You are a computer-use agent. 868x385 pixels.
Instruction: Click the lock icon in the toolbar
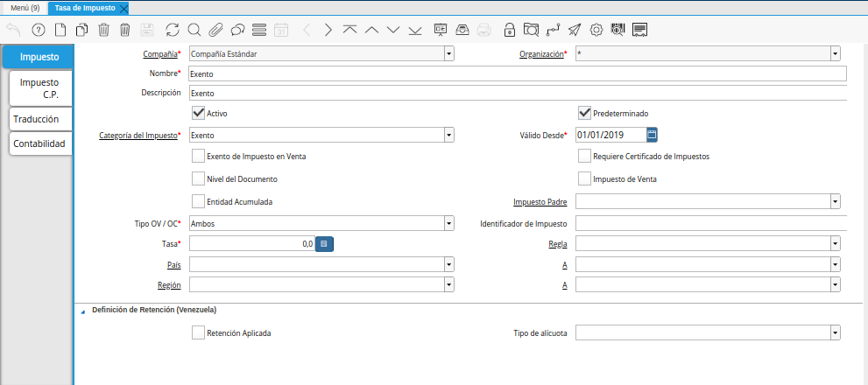510,30
